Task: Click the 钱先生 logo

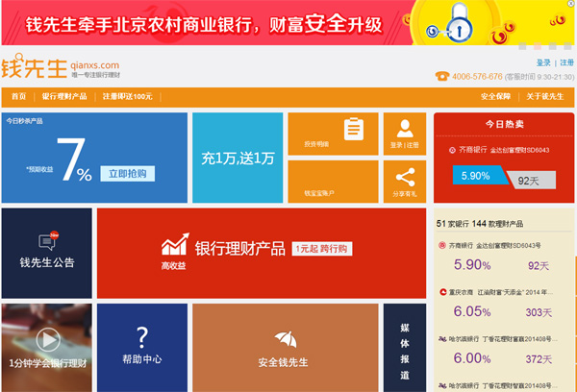Action: (35, 69)
